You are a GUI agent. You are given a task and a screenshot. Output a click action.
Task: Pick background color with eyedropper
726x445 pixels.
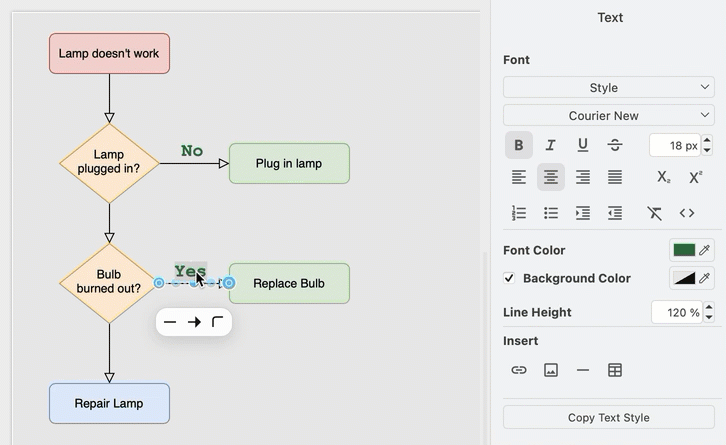704,278
